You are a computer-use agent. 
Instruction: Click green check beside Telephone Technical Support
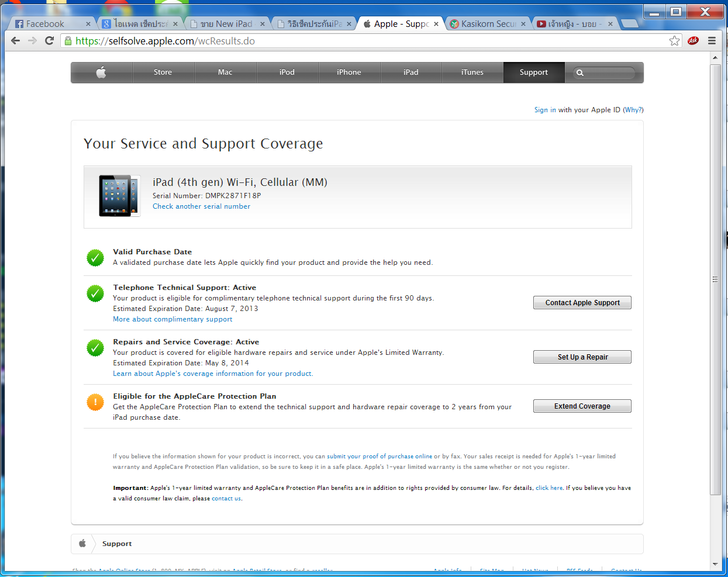95,293
